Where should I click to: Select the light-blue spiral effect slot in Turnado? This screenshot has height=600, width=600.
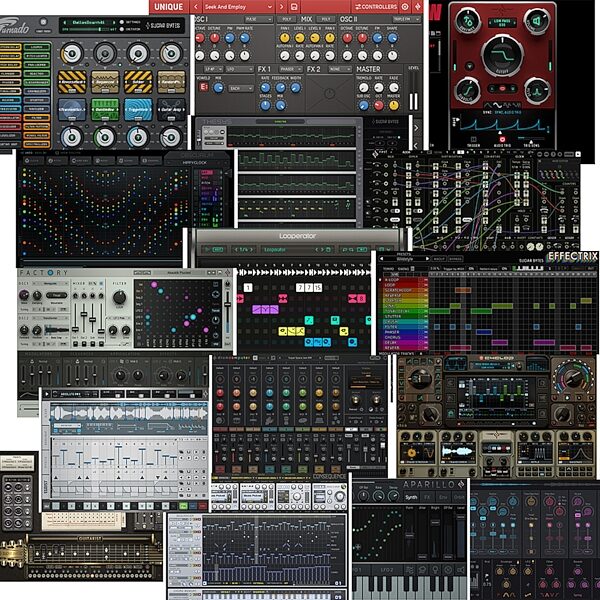pos(138,110)
